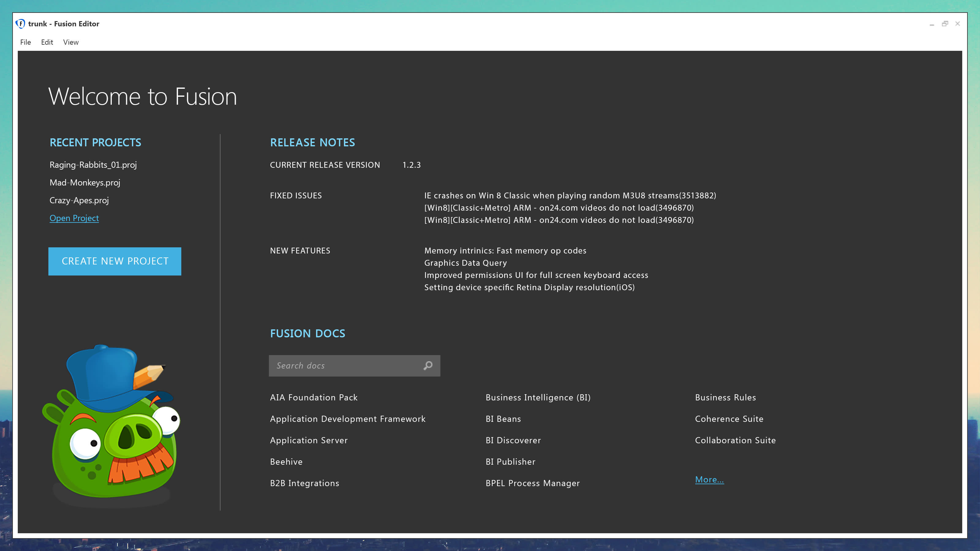Open the Edit menu
This screenshot has width=980, height=551.
(47, 42)
